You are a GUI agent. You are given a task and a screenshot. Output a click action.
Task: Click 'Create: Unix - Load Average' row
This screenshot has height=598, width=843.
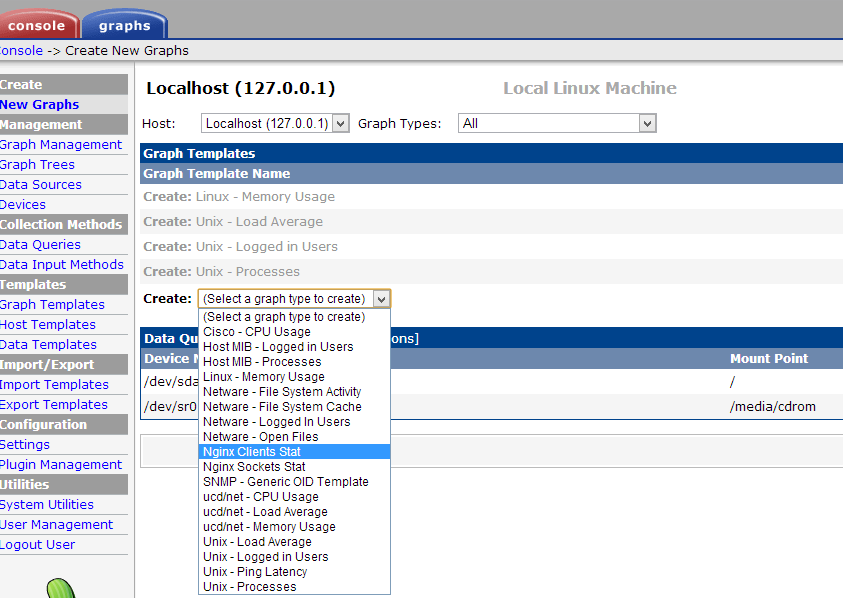[x=491, y=222]
